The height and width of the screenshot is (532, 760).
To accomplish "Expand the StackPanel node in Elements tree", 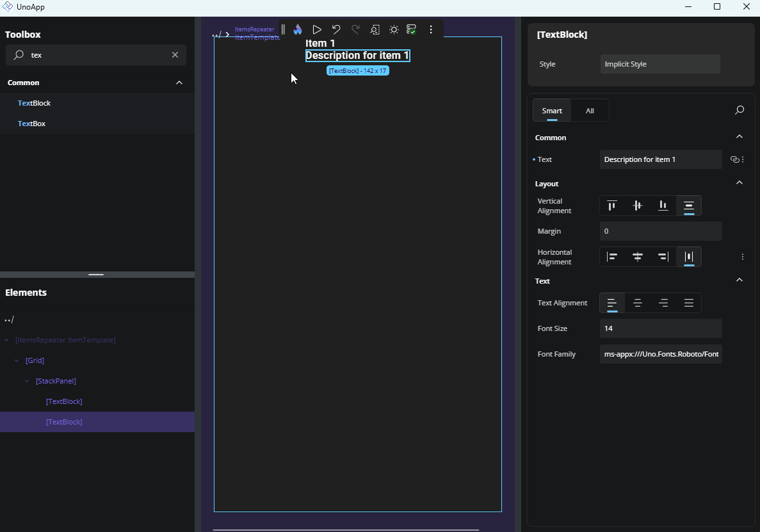I will click(26, 380).
